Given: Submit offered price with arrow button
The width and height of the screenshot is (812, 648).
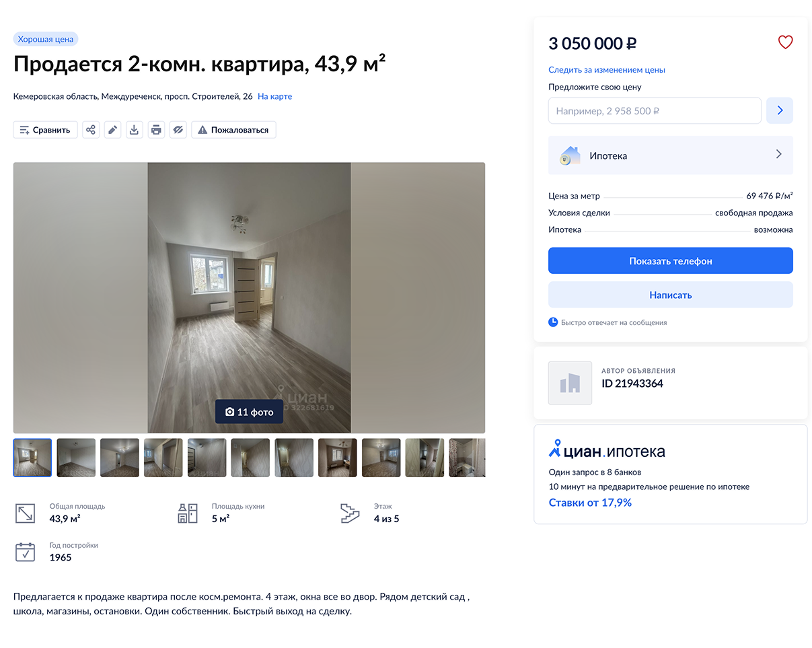Looking at the screenshot, I should coord(780,110).
